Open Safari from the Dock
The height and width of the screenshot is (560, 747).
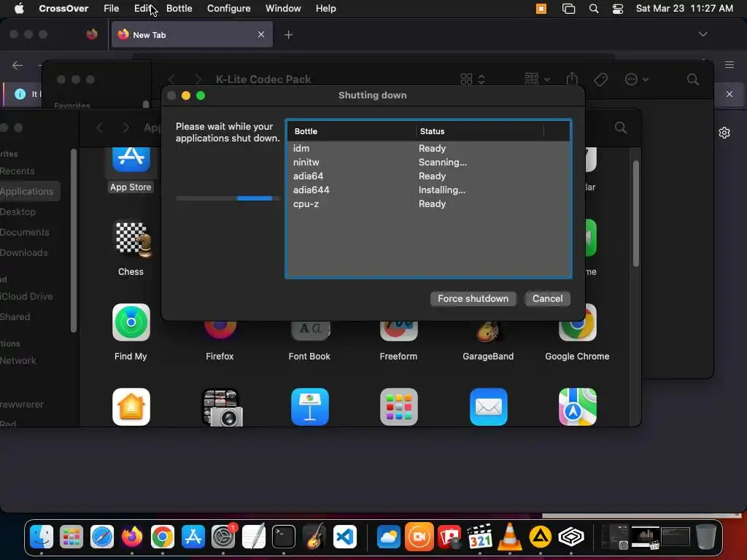(x=102, y=537)
